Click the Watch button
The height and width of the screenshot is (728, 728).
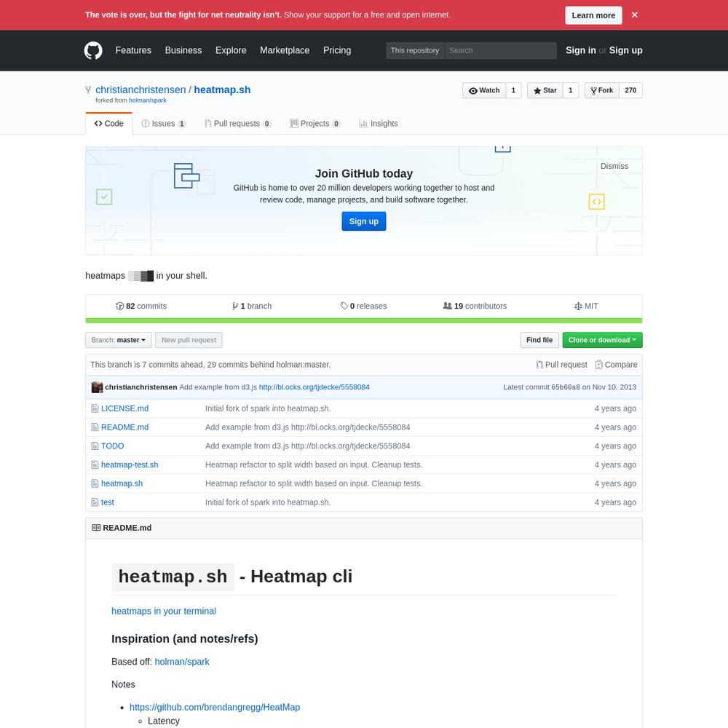coord(484,90)
